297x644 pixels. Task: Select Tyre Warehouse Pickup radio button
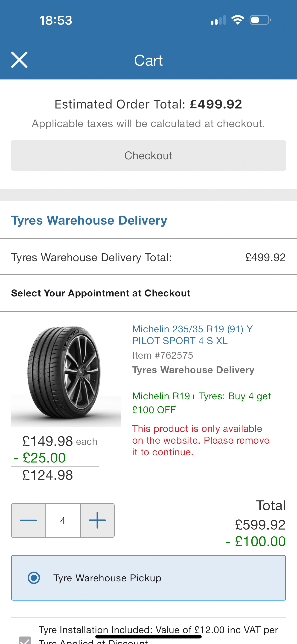pos(34,578)
